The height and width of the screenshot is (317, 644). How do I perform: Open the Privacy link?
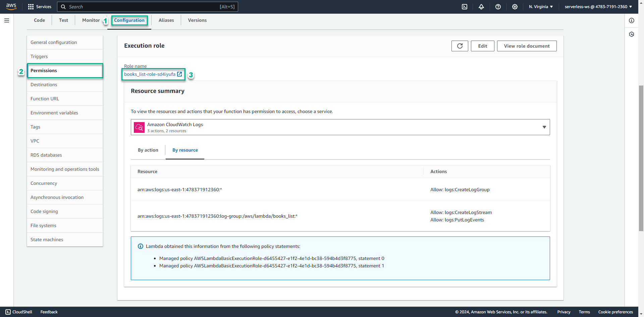pos(564,312)
